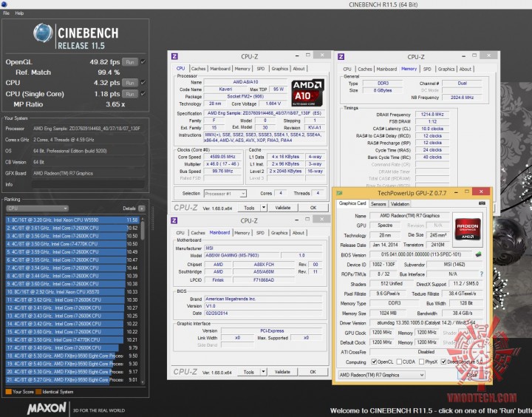Open the ranking CPU dropdown
The width and height of the screenshot is (532, 417).
click(x=37, y=208)
